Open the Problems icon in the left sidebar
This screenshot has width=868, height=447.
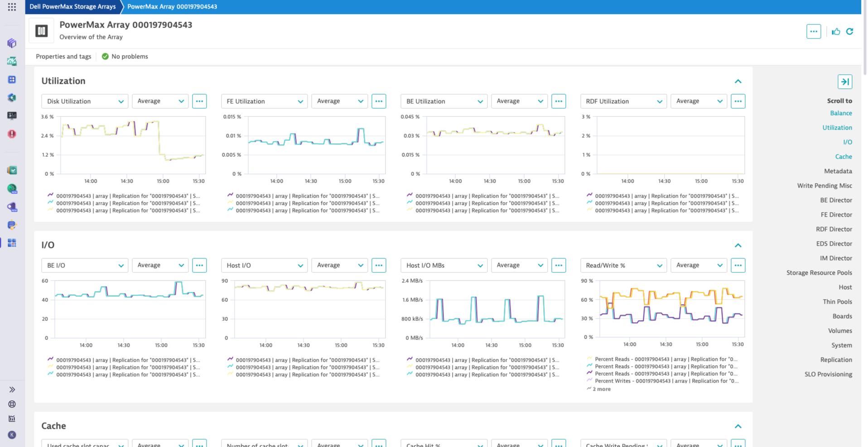pos(11,134)
